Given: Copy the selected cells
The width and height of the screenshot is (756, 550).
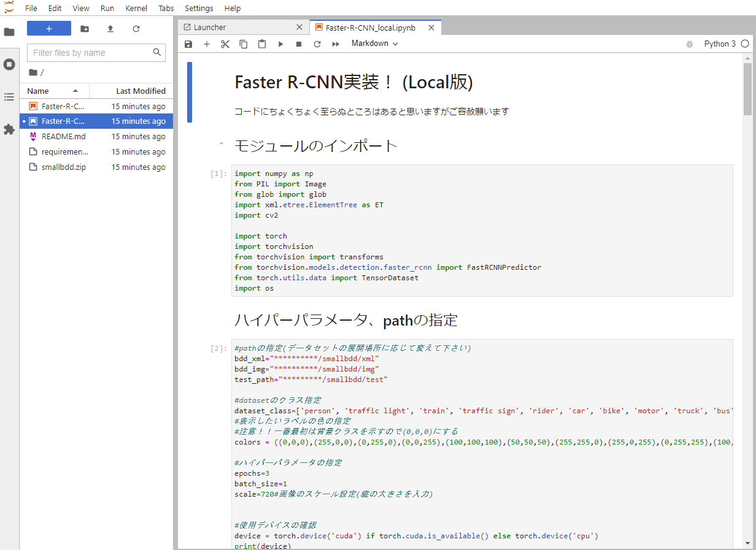Looking at the screenshot, I should [244, 44].
